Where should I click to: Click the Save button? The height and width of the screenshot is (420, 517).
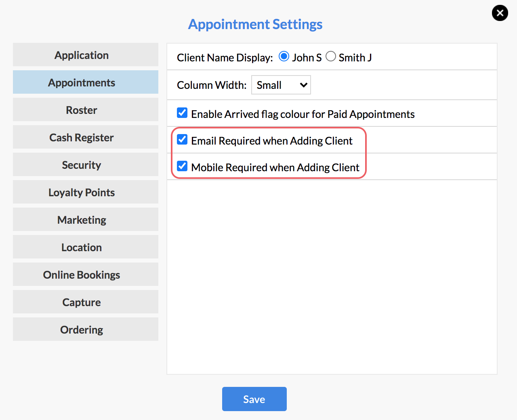click(x=254, y=399)
